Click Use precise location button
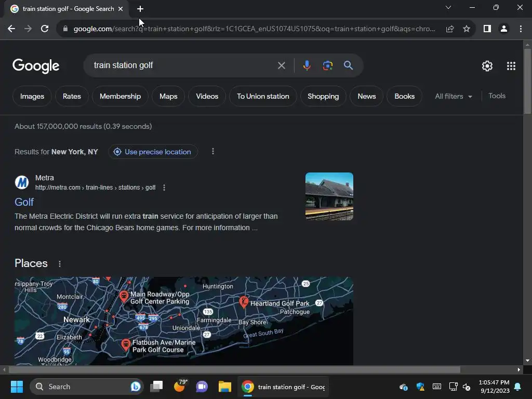532x399 pixels. coord(153,152)
